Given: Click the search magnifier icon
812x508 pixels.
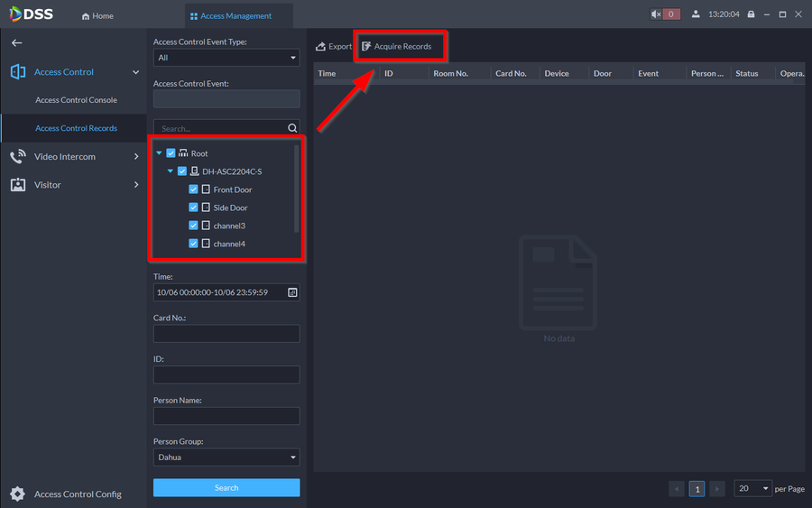Looking at the screenshot, I should click(x=291, y=128).
